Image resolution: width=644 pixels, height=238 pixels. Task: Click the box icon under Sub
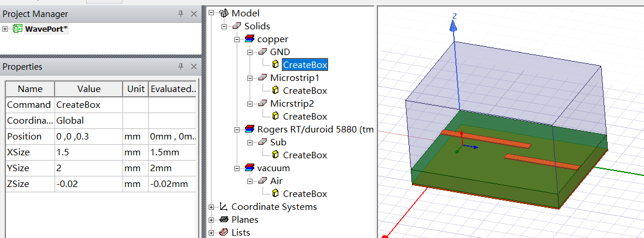coord(275,155)
